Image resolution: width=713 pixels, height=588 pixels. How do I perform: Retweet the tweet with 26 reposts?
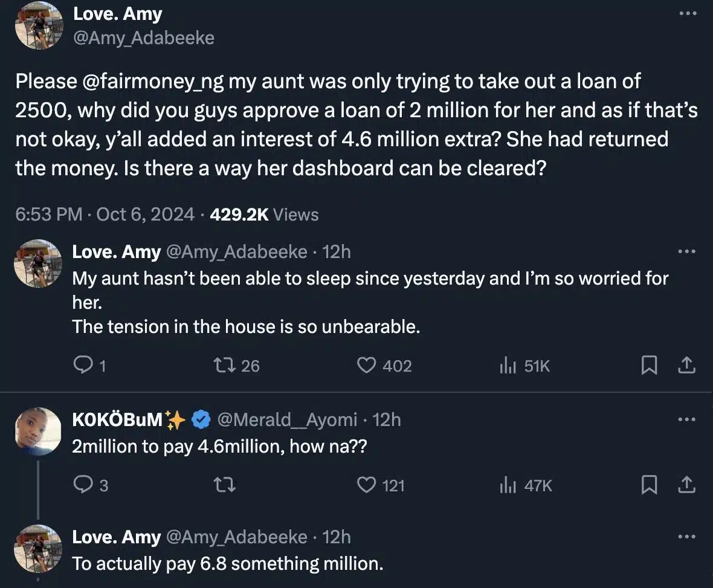point(224,366)
